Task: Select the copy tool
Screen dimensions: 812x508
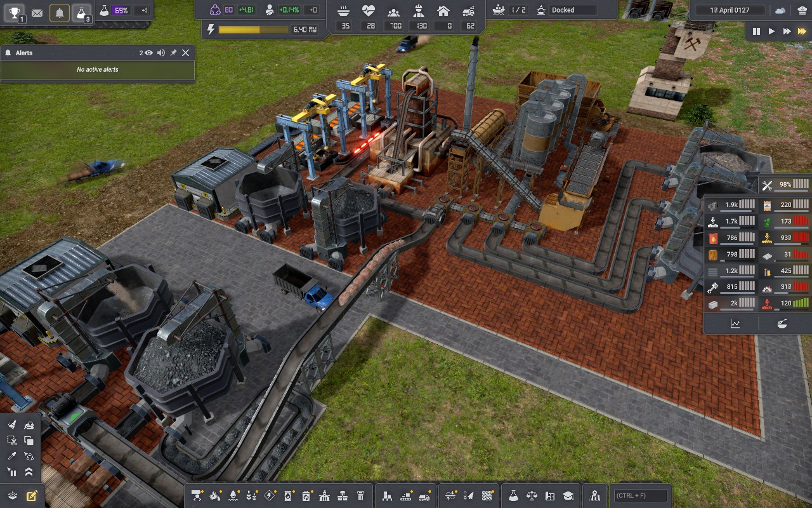Action: [29, 441]
